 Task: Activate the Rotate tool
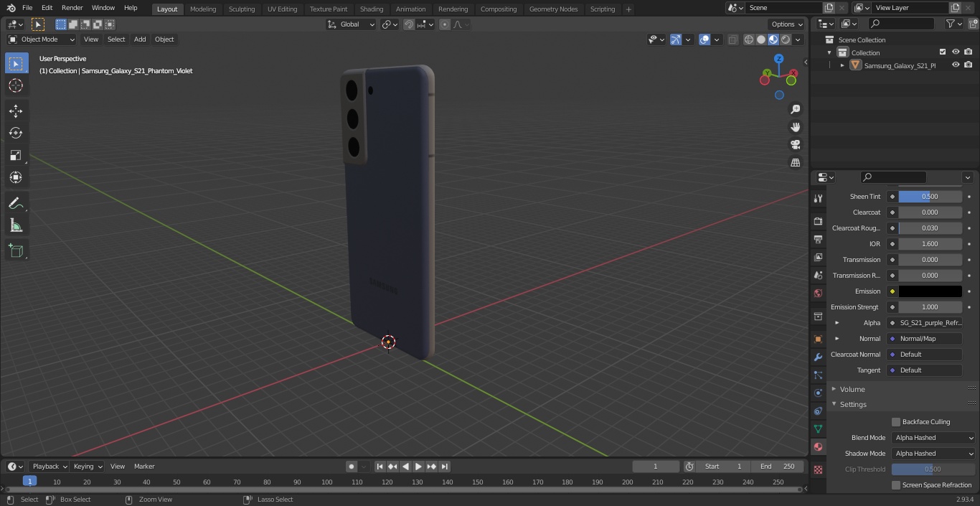click(x=16, y=133)
